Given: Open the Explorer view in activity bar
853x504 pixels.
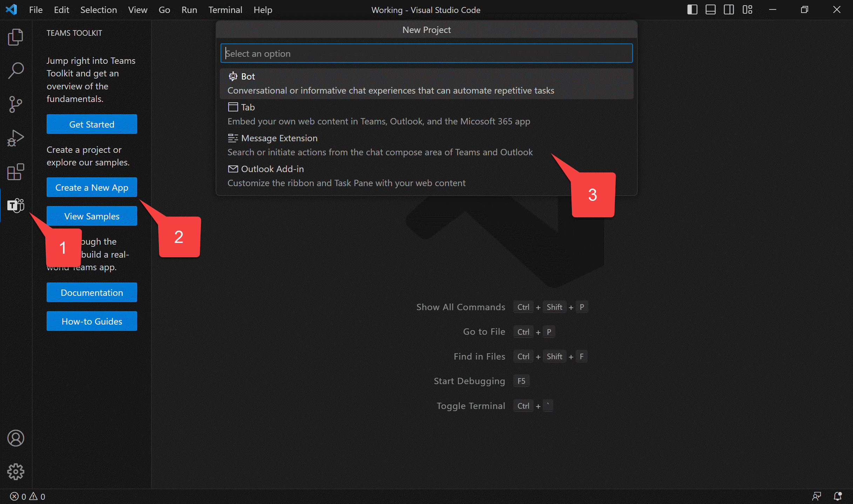Looking at the screenshot, I should pos(15,37).
